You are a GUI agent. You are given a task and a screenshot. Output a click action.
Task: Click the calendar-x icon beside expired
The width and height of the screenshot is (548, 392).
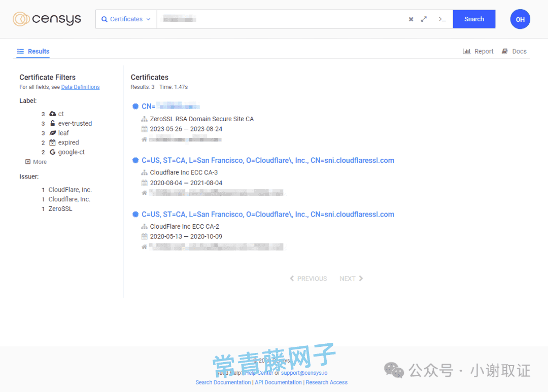point(52,142)
